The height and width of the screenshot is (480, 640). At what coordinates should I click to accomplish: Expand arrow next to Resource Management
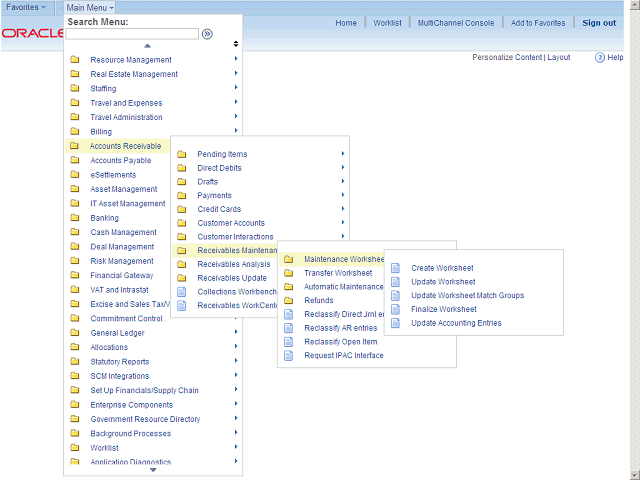click(x=236, y=59)
